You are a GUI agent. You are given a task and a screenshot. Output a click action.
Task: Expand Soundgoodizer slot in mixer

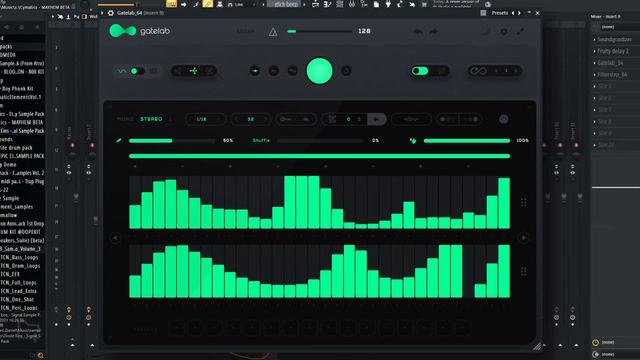click(x=594, y=40)
